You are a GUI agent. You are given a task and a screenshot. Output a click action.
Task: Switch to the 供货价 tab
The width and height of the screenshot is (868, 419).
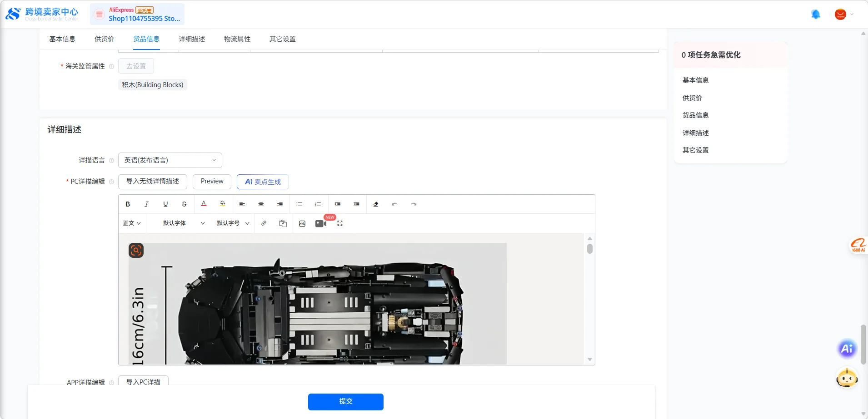pos(105,39)
